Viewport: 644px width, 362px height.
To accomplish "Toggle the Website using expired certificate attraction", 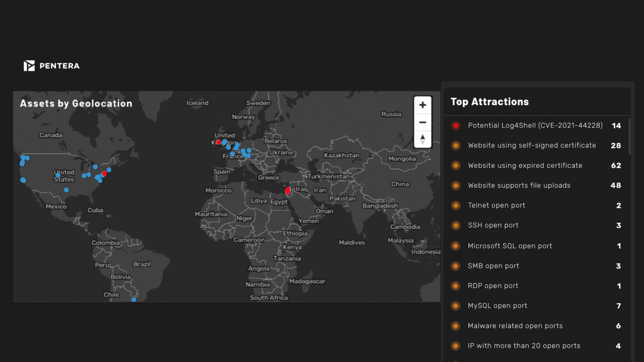I will (x=525, y=165).
